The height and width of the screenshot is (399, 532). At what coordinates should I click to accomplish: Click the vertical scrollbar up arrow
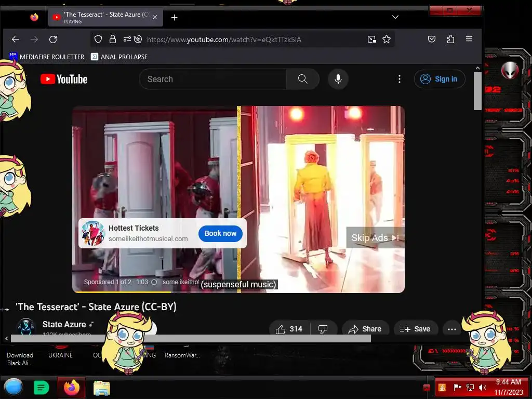pyautogui.click(x=478, y=68)
